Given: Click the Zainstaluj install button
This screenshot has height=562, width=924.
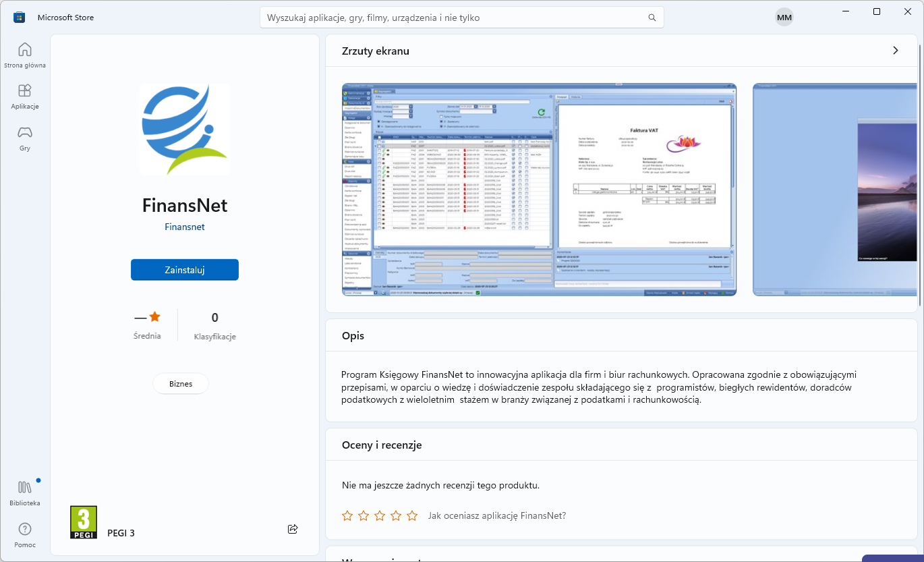Looking at the screenshot, I should click(x=185, y=270).
